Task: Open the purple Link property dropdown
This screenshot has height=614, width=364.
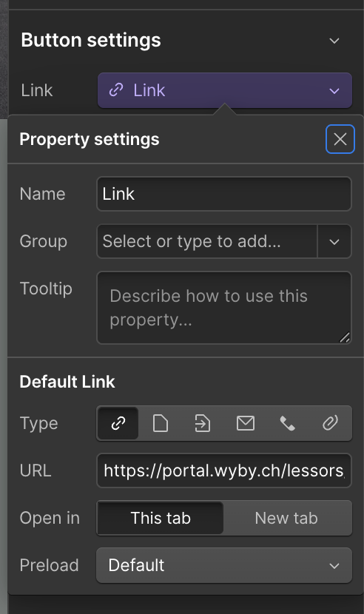Action: pos(224,90)
